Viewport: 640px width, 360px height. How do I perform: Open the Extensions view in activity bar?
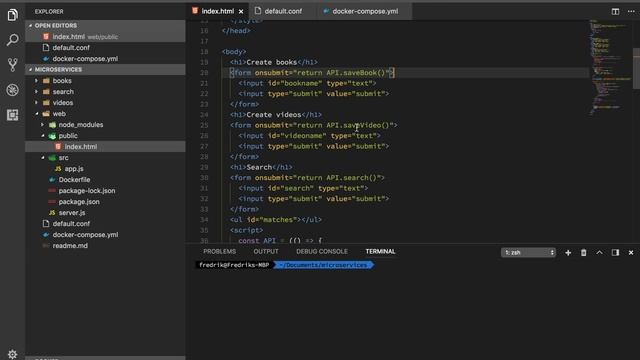coord(12,115)
